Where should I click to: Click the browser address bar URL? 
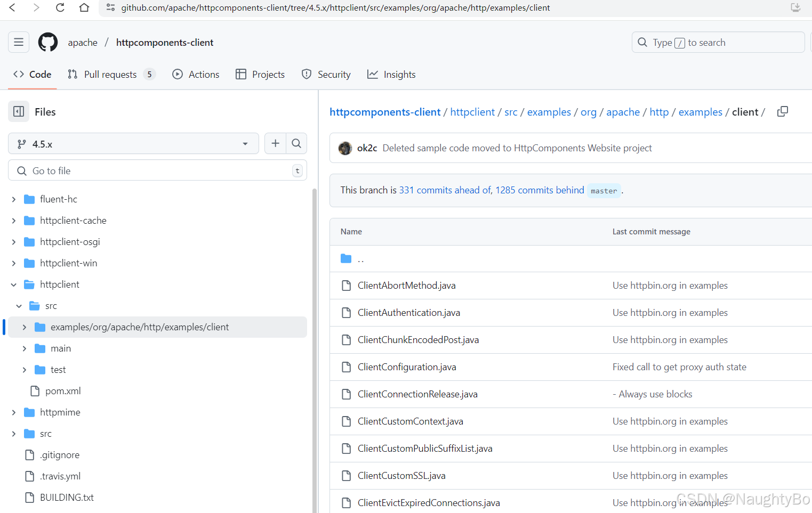335,7
